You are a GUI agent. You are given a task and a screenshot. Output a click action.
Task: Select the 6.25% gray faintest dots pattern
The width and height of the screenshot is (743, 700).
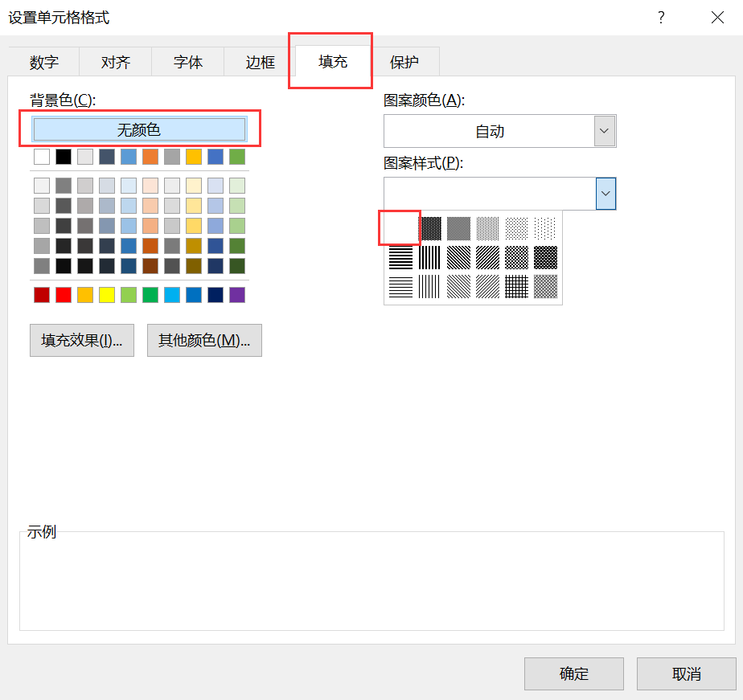tap(545, 228)
